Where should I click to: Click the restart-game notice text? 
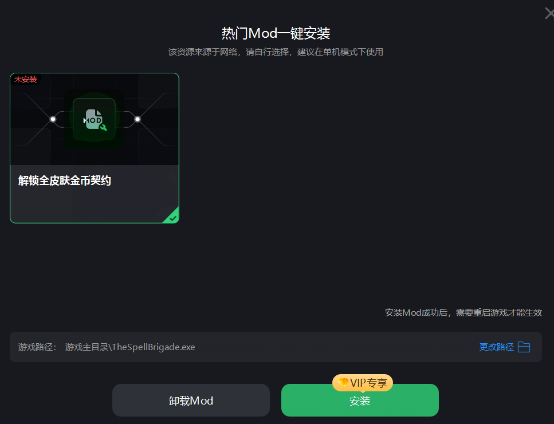tap(463, 312)
